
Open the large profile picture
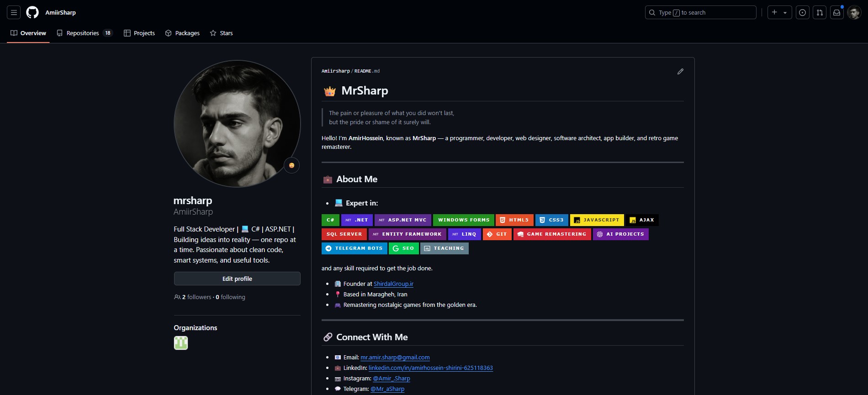[237, 123]
